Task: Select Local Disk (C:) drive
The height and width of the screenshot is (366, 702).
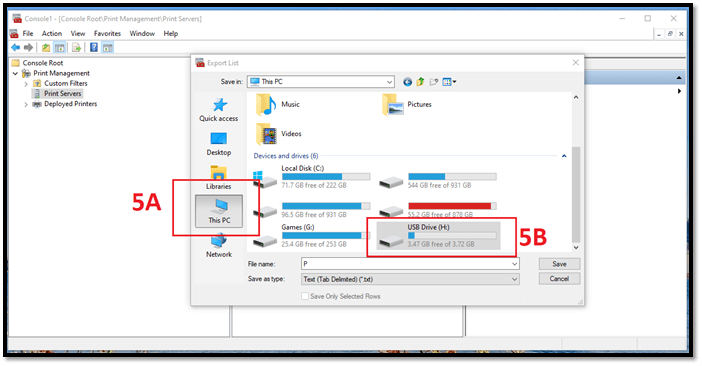Action: pyautogui.click(x=312, y=177)
